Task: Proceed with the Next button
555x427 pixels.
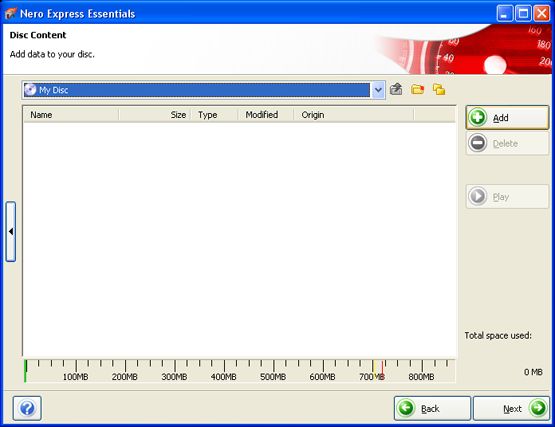Action: pyautogui.click(x=511, y=408)
